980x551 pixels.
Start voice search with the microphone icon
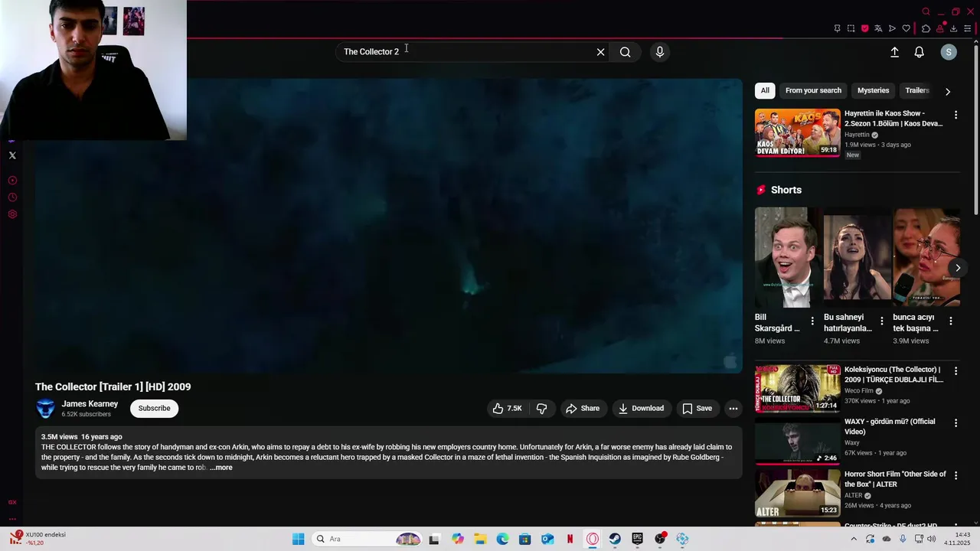click(x=660, y=52)
